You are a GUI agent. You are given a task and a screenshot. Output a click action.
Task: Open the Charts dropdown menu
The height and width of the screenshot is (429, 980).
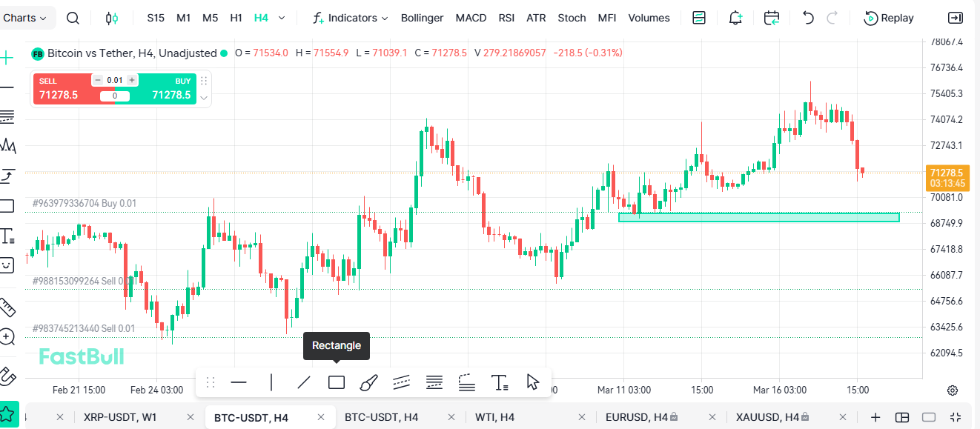[25, 18]
